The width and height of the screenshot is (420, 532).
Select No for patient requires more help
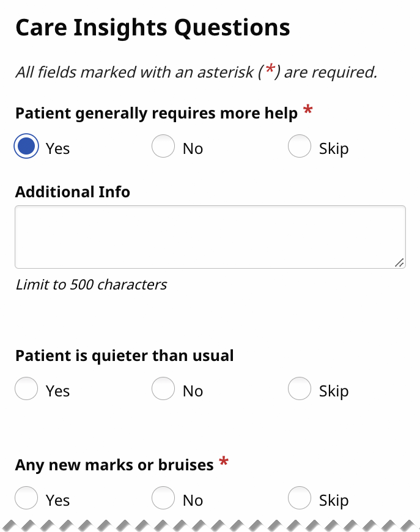(x=163, y=147)
